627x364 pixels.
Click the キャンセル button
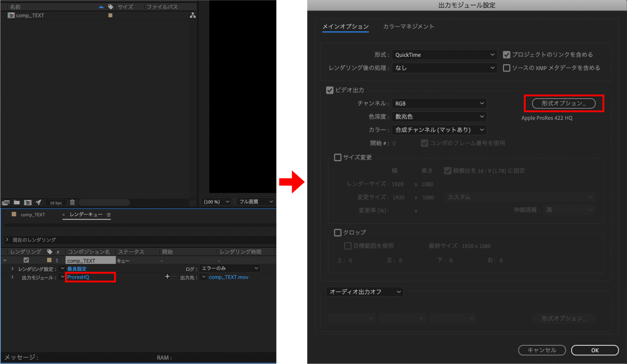click(x=542, y=350)
